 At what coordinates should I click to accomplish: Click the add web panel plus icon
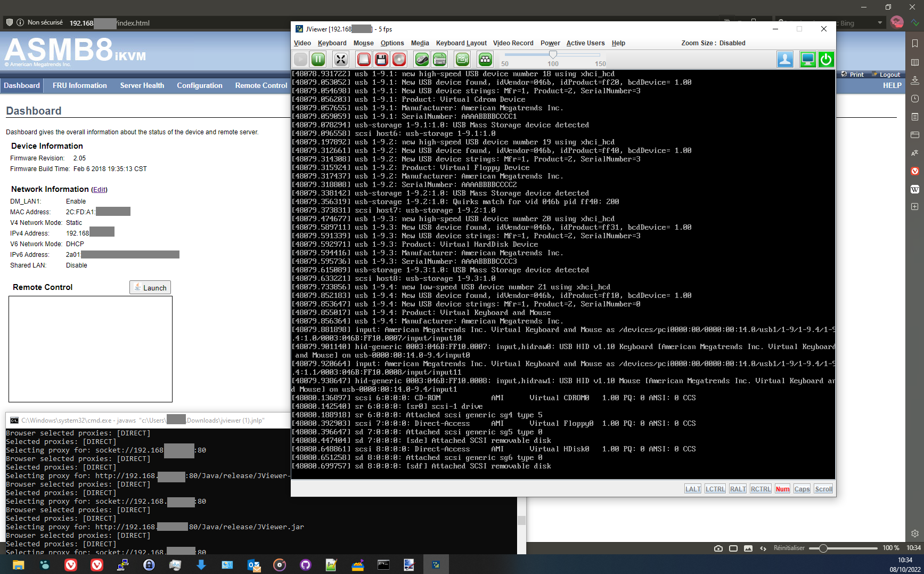915,206
